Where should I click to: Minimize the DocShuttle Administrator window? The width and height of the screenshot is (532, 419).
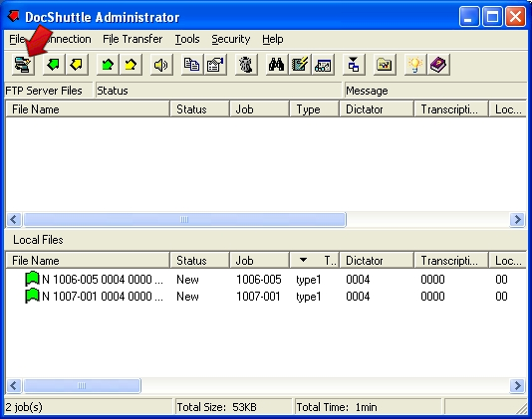tap(469, 16)
